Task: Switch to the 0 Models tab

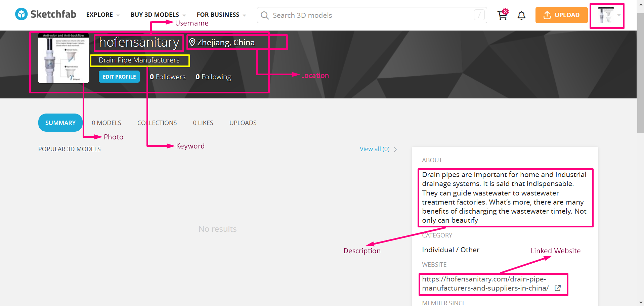Action: (106, 123)
